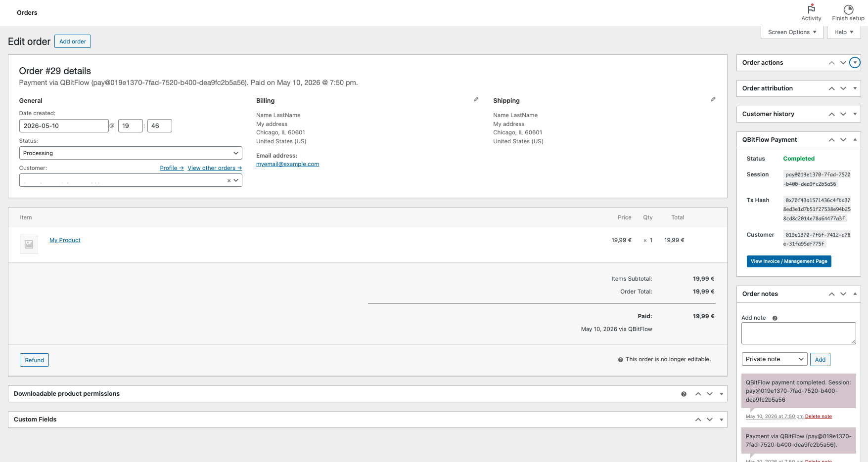Open the Help tab
The image size is (868, 462).
[844, 32]
